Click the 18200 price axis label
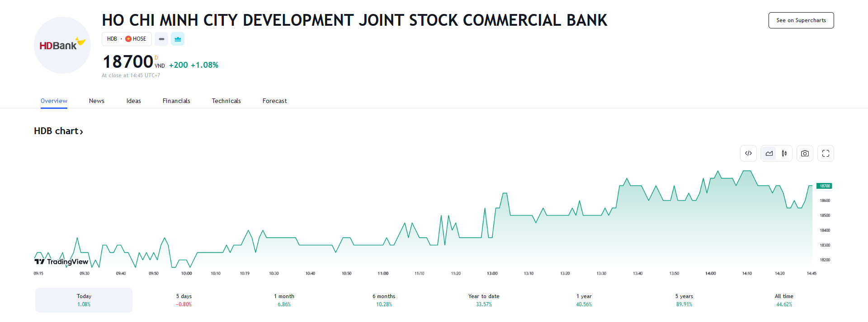 click(825, 260)
